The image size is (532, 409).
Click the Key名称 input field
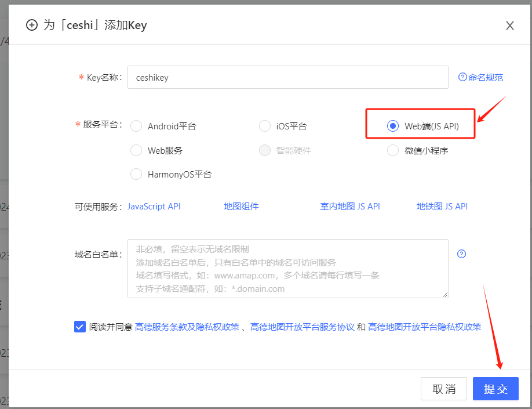pyautogui.click(x=287, y=77)
